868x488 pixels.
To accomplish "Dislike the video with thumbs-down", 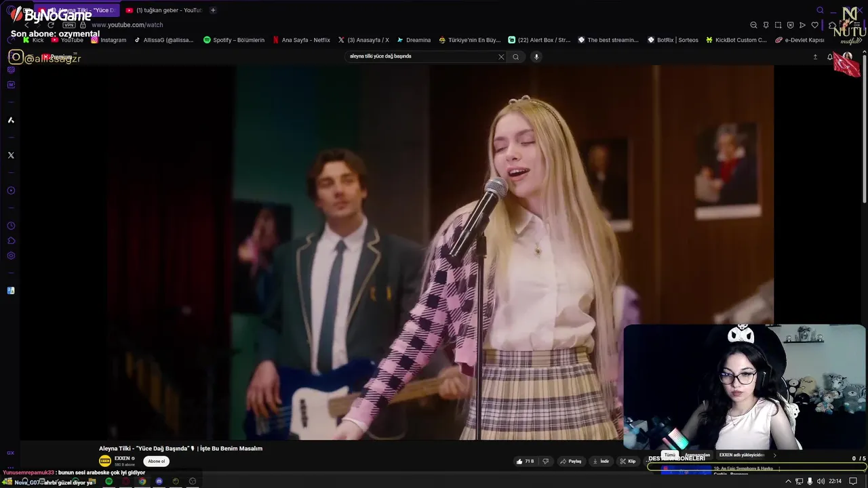I will pos(545,462).
